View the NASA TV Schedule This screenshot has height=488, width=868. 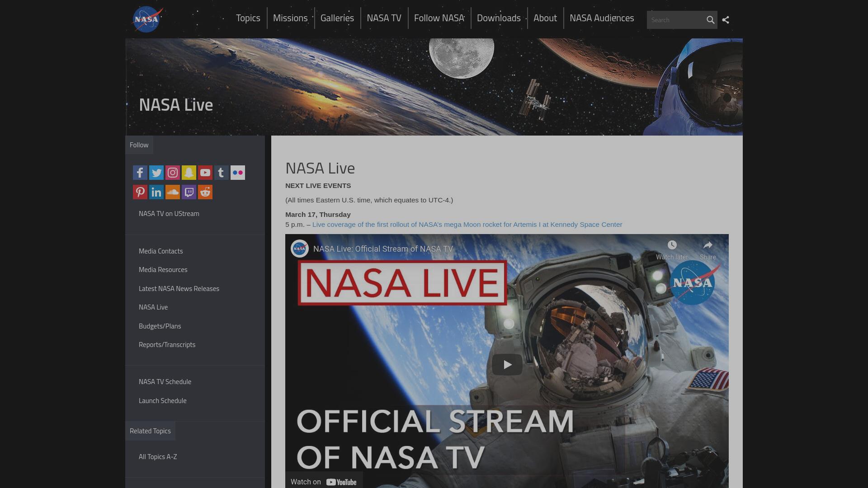[165, 382]
